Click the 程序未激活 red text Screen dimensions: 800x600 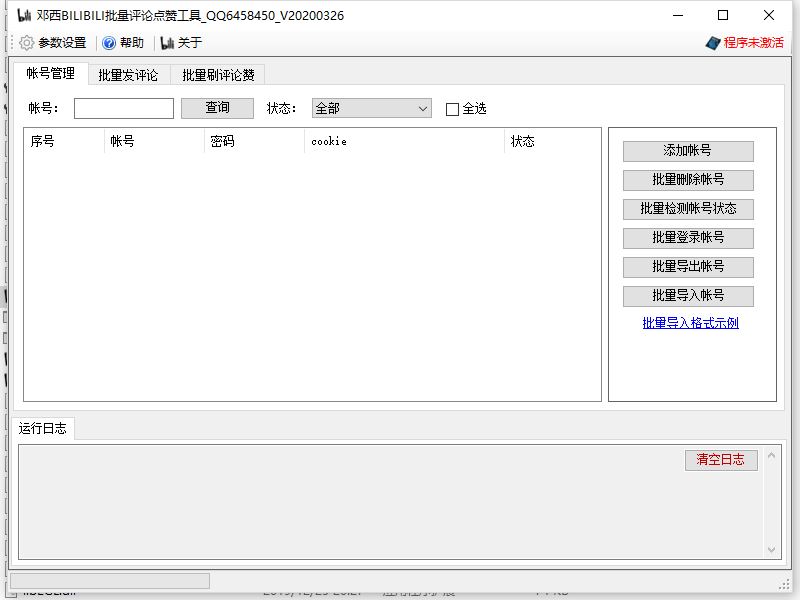point(754,43)
